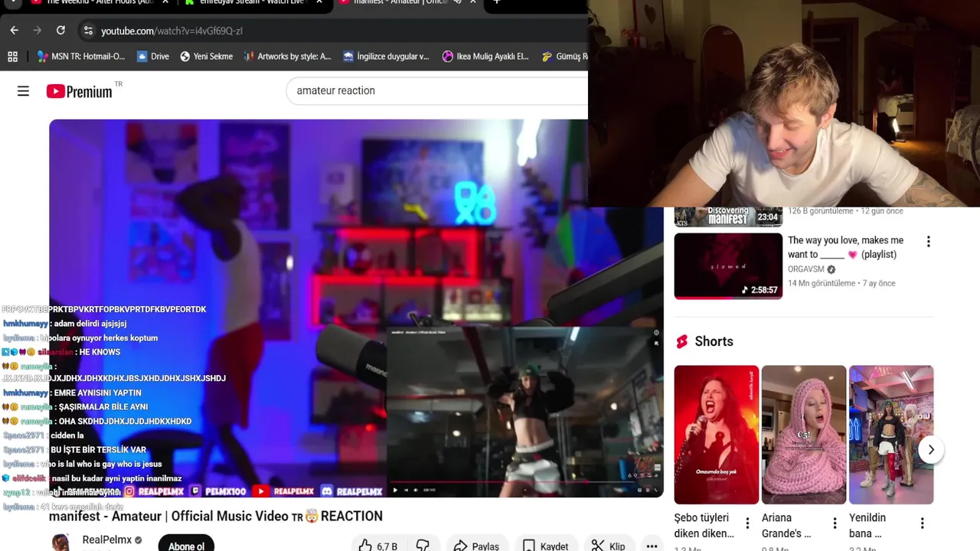The height and width of the screenshot is (551, 980).
Task: Open Artworks by style bookmark
Action: pyautogui.click(x=287, y=56)
